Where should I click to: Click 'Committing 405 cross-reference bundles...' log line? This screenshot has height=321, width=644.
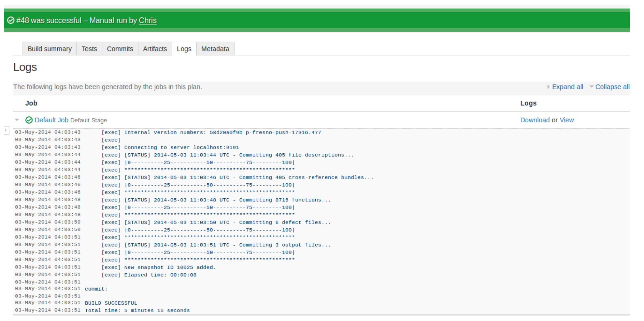249,178
